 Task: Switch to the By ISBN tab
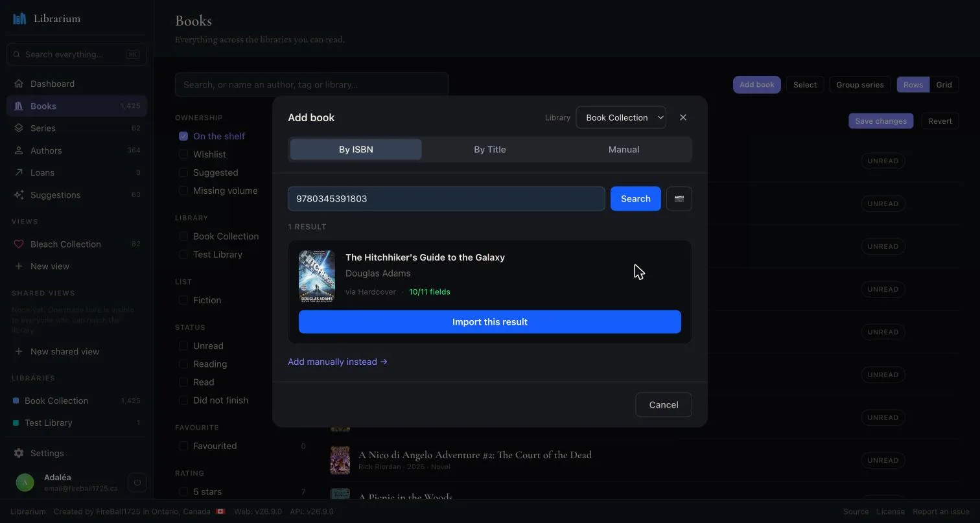pyautogui.click(x=356, y=149)
